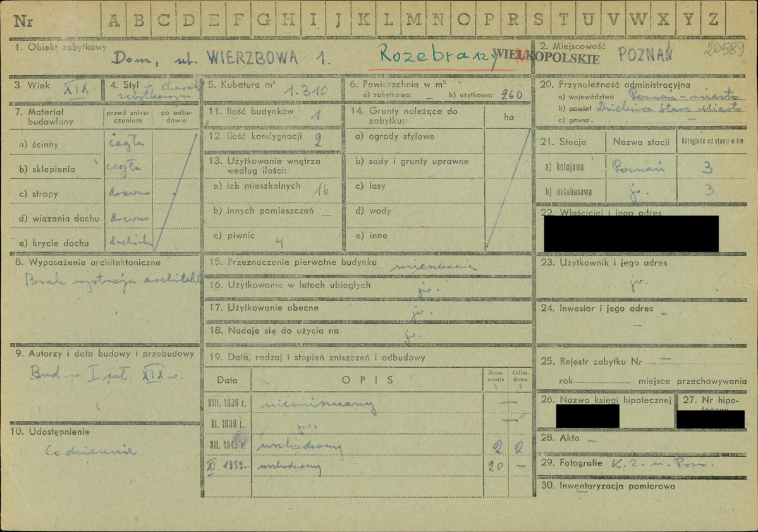Click the 'po odbudowie' column header
Image resolution: width=758 pixels, height=532 pixels.
(176, 116)
